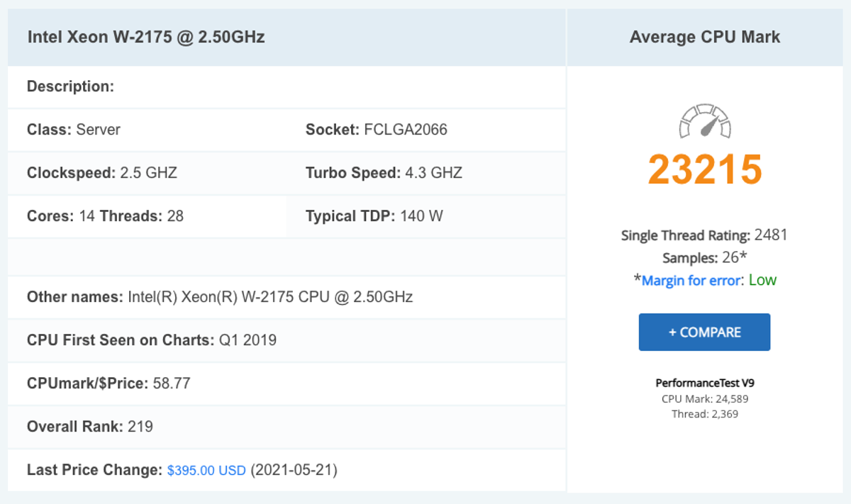The image size is (851, 504).
Task: Click the Average CPU Mark heading
Action: (705, 38)
